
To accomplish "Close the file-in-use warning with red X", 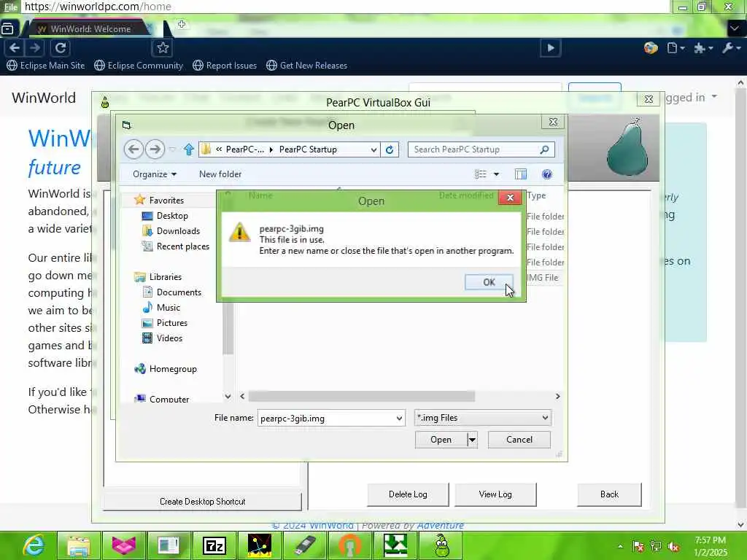I will click(x=510, y=197).
